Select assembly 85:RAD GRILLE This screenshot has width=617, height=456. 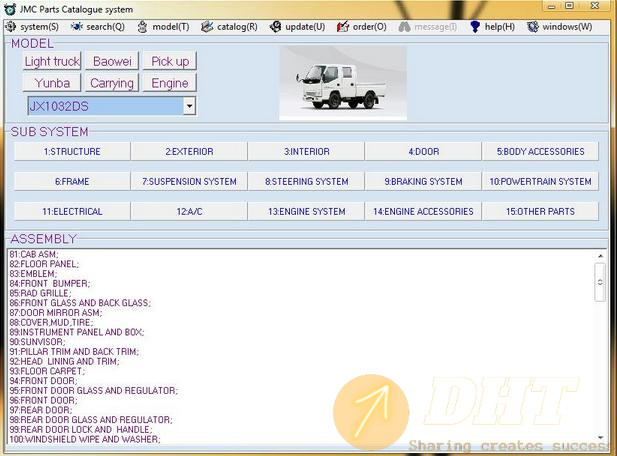pos(40,293)
